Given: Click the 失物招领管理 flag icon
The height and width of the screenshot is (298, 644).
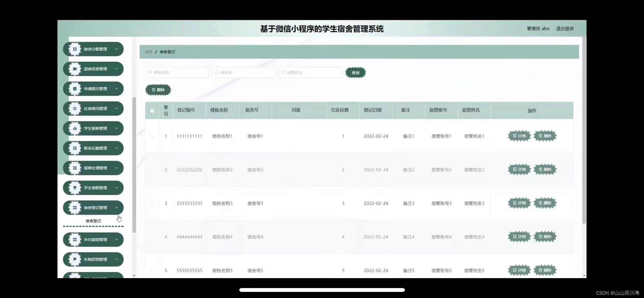Looking at the screenshot, I should coord(75,260).
